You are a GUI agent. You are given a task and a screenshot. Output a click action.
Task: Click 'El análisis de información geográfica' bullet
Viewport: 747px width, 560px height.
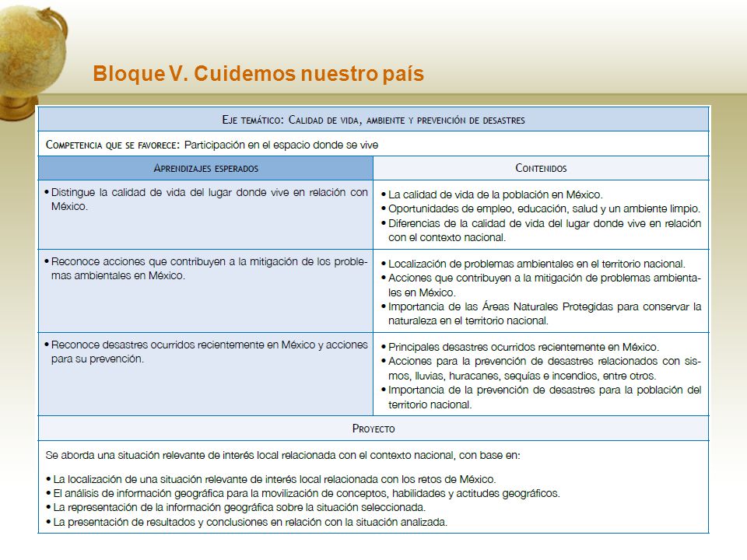coord(303,493)
